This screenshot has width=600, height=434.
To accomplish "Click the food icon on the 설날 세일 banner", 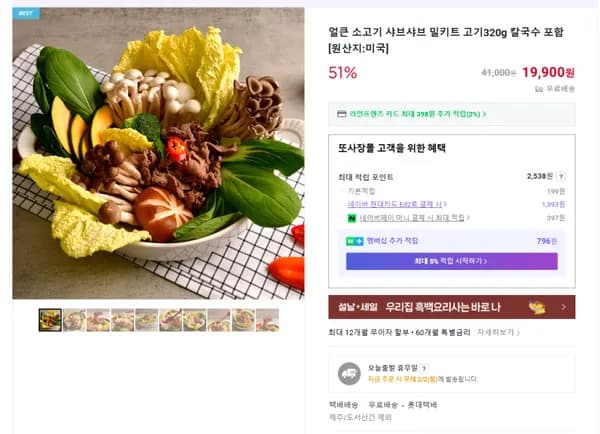I will coord(538,307).
